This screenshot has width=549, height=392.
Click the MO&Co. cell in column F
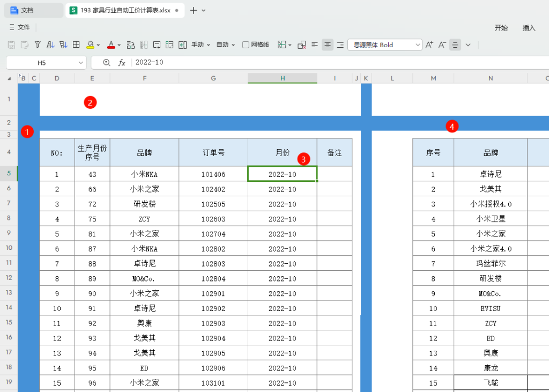pos(144,278)
